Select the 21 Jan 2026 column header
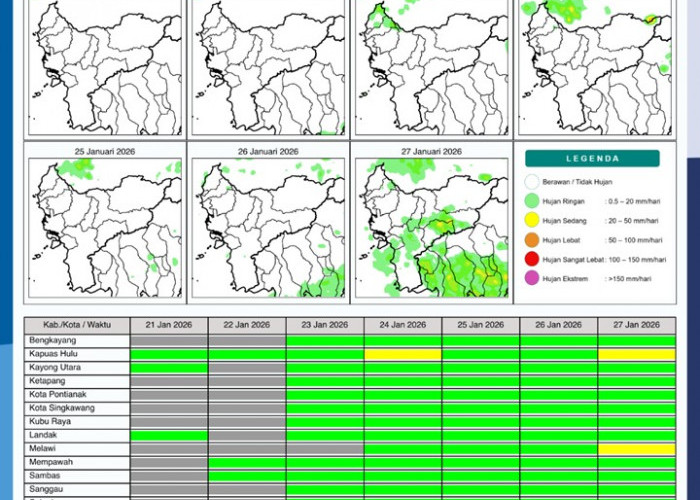The width and height of the screenshot is (700, 500). tap(169, 325)
